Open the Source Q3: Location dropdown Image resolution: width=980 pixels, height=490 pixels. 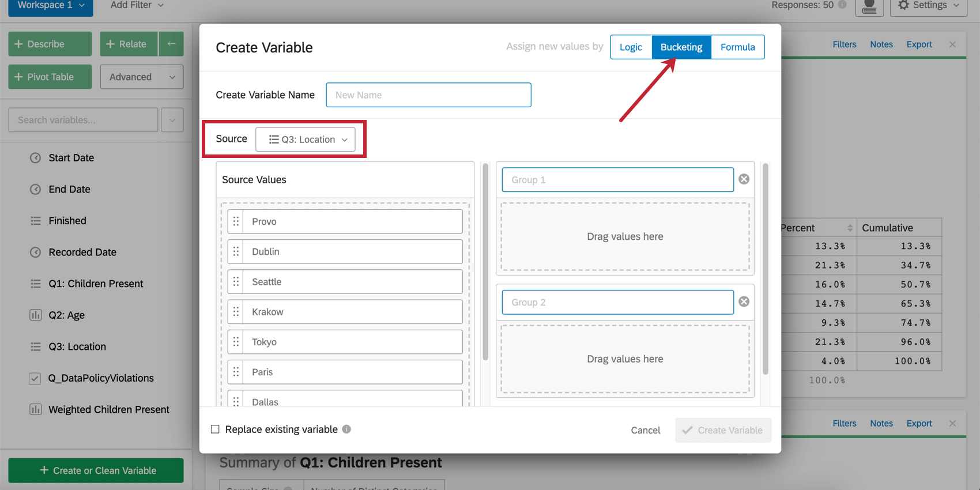[x=306, y=140]
